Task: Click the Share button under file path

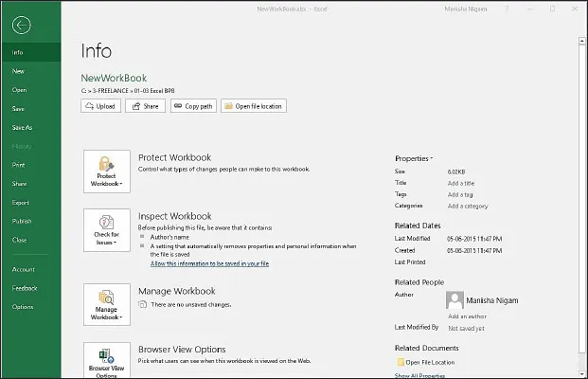Action: [145, 106]
